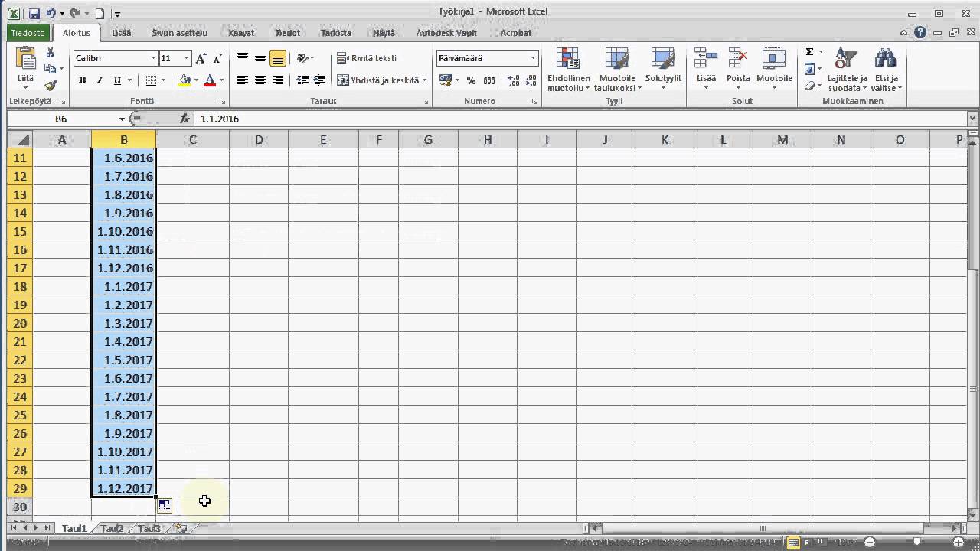The height and width of the screenshot is (551, 980).
Task: Open Fontti dialog launcher
Action: point(223,101)
